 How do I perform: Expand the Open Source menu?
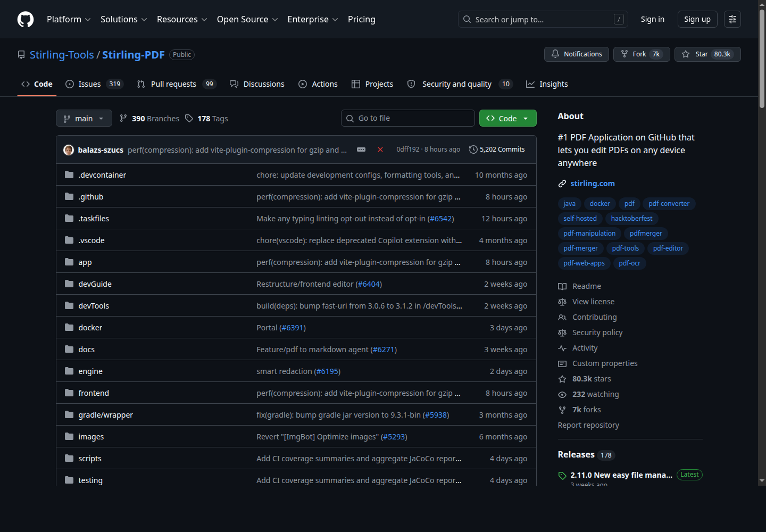[x=247, y=19]
